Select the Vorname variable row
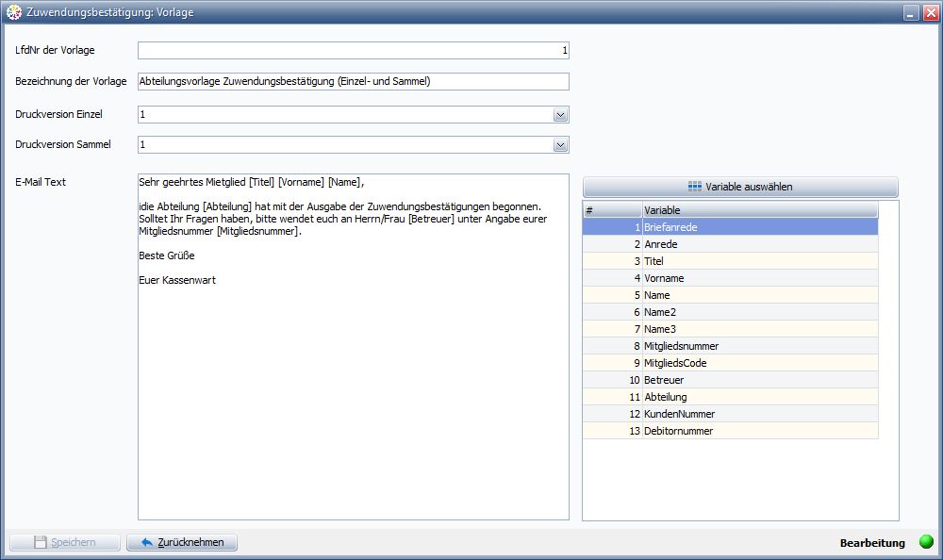The width and height of the screenshot is (943, 560). [x=730, y=278]
